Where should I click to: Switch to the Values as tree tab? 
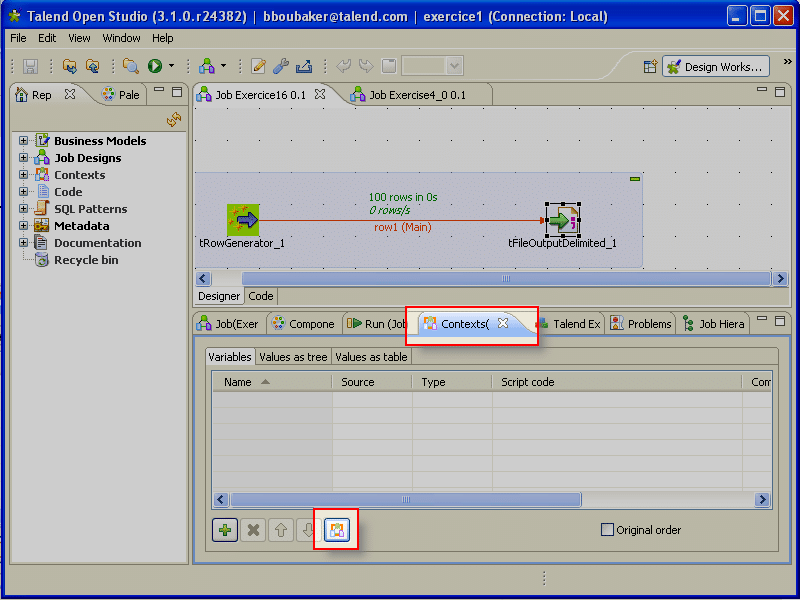tap(293, 357)
